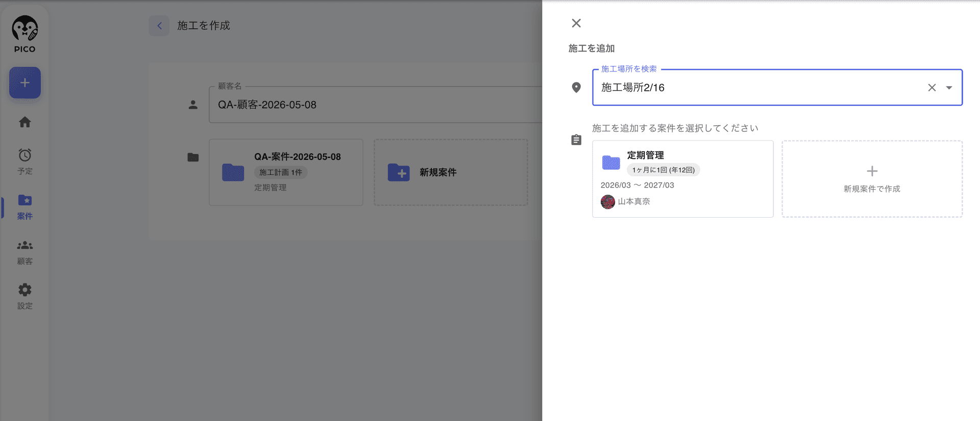Click folder icon in QA-案件-2026-05-08 card
This screenshot has width=980, height=421.
coord(233,172)
